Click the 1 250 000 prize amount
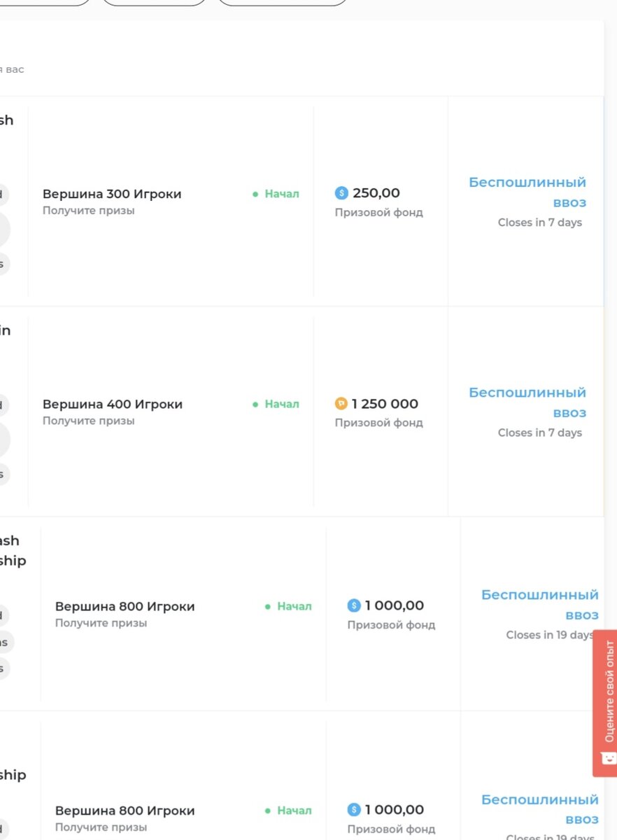The image size is (617, 840). (385, 404)
